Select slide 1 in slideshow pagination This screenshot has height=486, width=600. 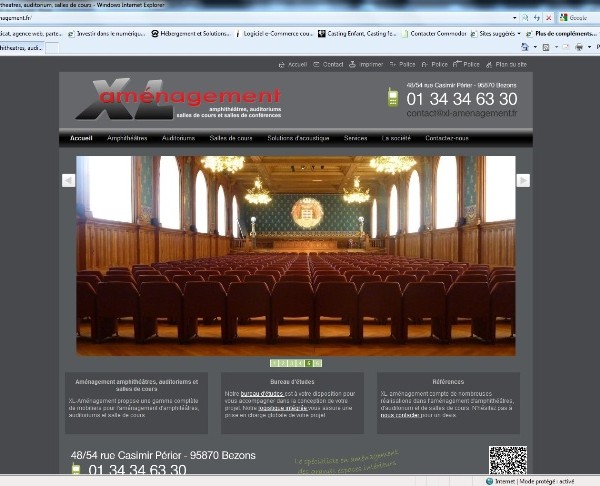pyautogui.click(x=274, y=363)
